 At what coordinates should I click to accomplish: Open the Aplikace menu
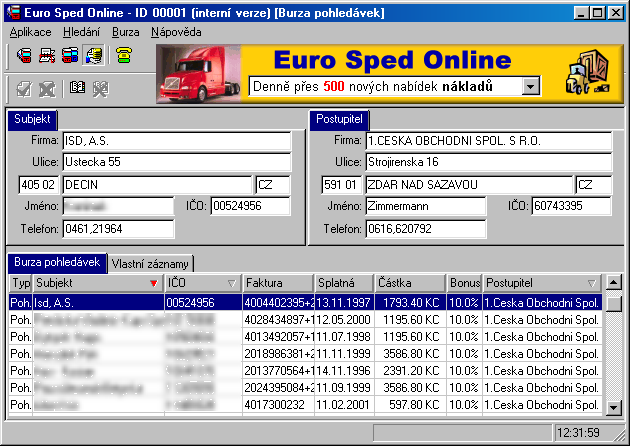pos(31,32)
